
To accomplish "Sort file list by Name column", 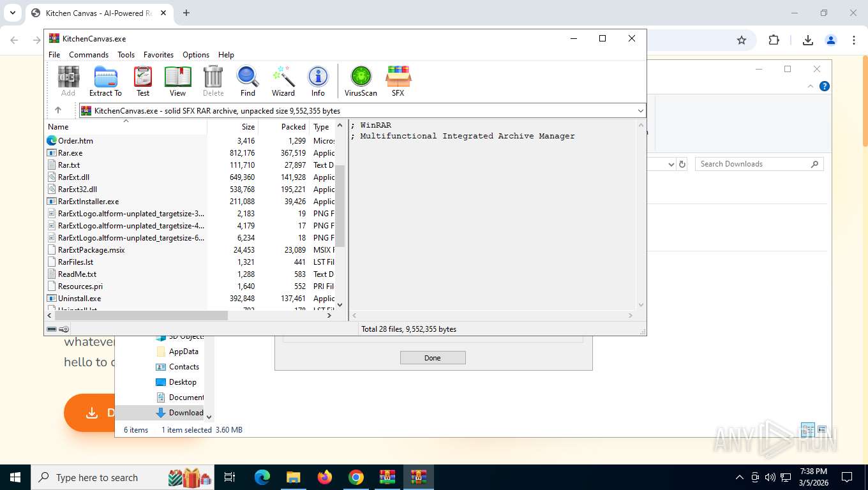I will (126, 126).
